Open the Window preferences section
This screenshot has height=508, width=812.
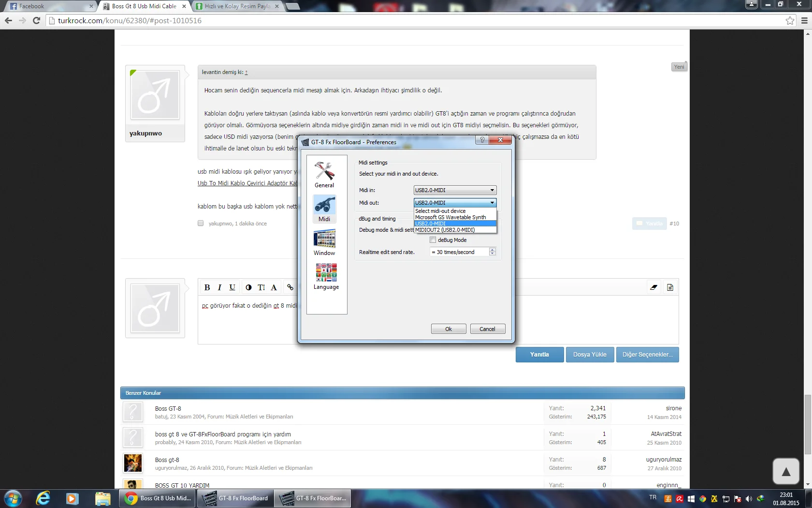click(324, 242)
